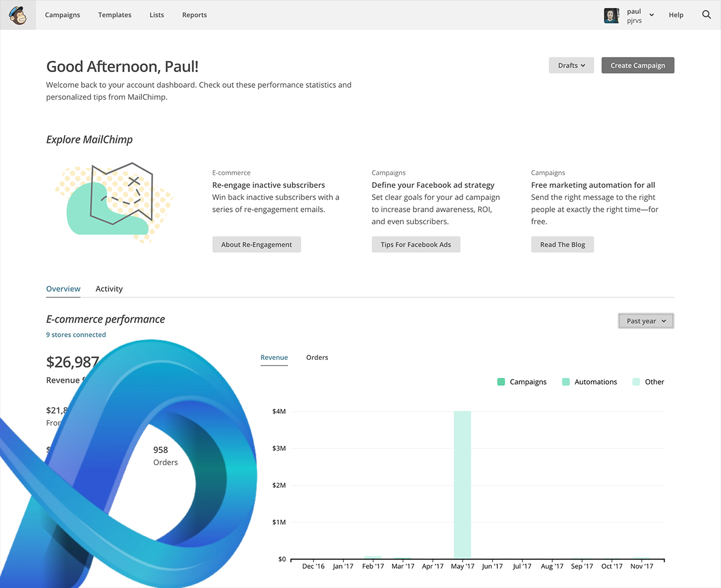721x588 pixels.
Task: Click the $4M axis label
Action: click(279, 412)
